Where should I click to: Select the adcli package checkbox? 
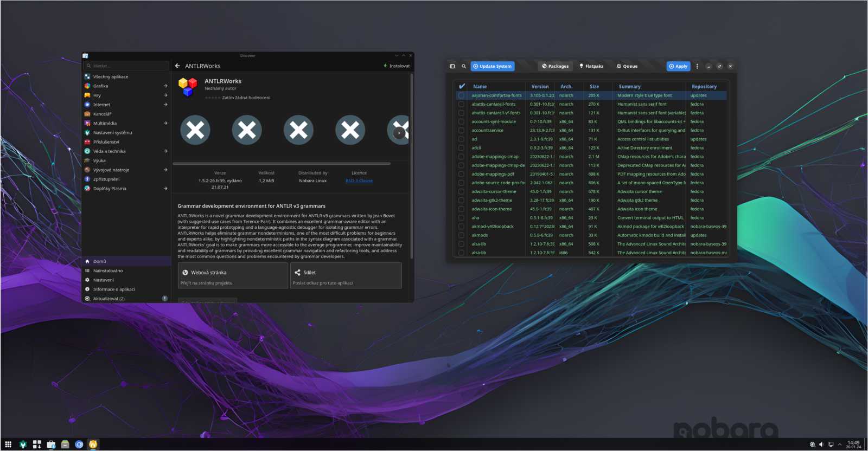click(x=461, y=147)
